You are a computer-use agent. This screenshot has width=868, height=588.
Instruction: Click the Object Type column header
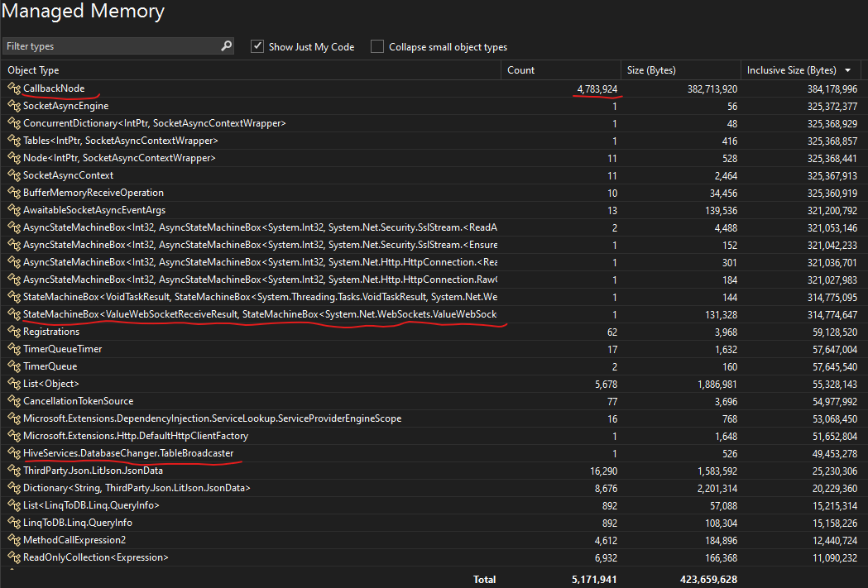click(x=36, y=69)
